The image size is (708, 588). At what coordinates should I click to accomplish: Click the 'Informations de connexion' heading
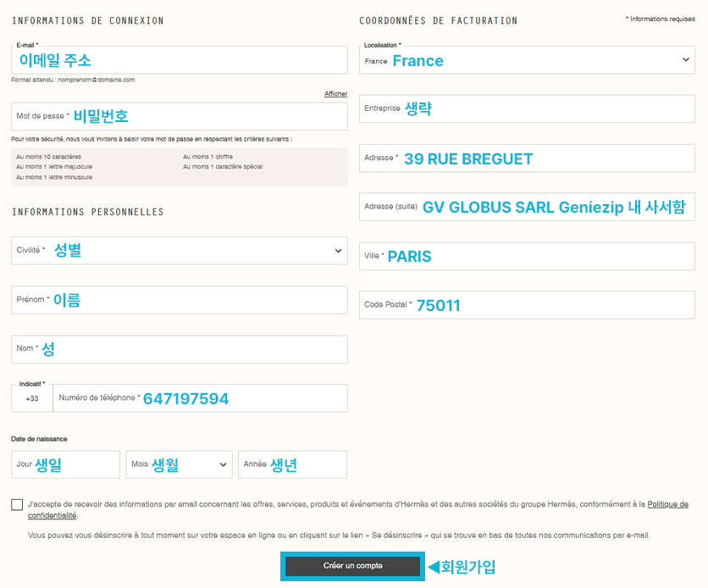[x=87, y=21]
